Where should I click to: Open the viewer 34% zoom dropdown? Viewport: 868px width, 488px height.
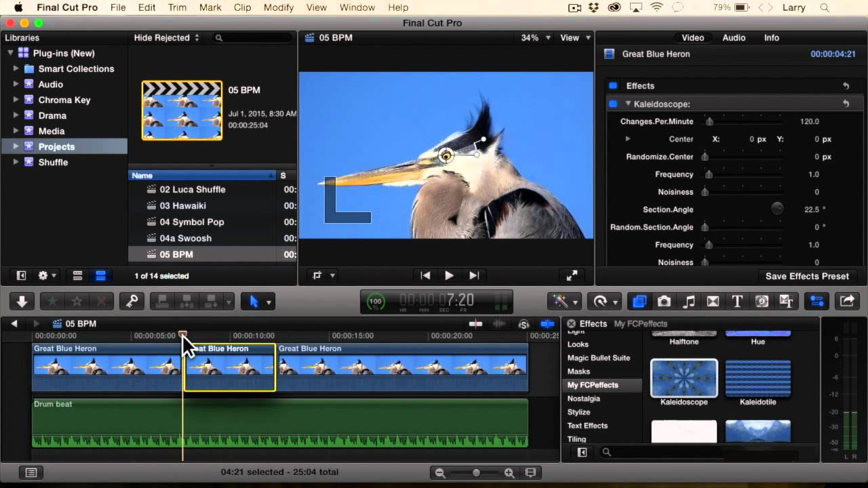tap(536, 38)
